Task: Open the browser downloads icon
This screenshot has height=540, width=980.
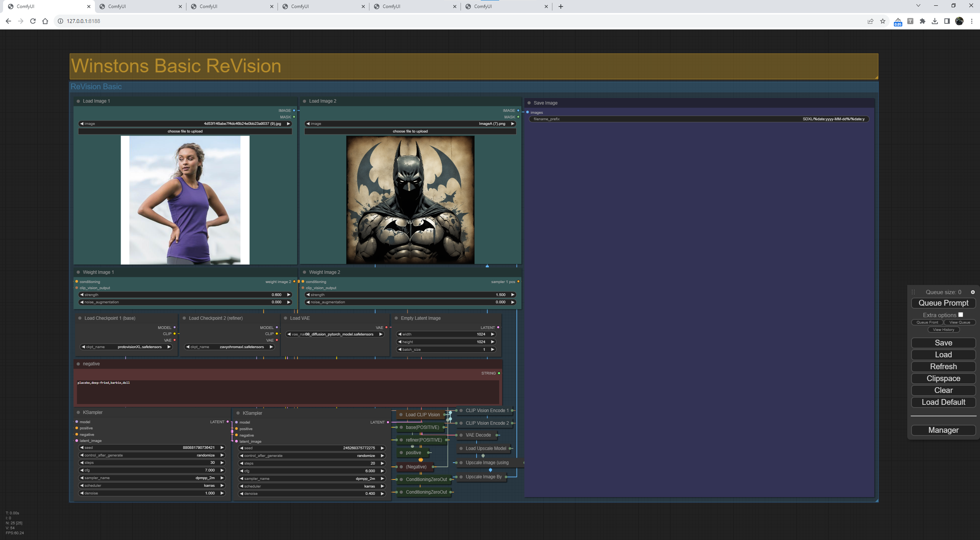Action: point(935,21)
